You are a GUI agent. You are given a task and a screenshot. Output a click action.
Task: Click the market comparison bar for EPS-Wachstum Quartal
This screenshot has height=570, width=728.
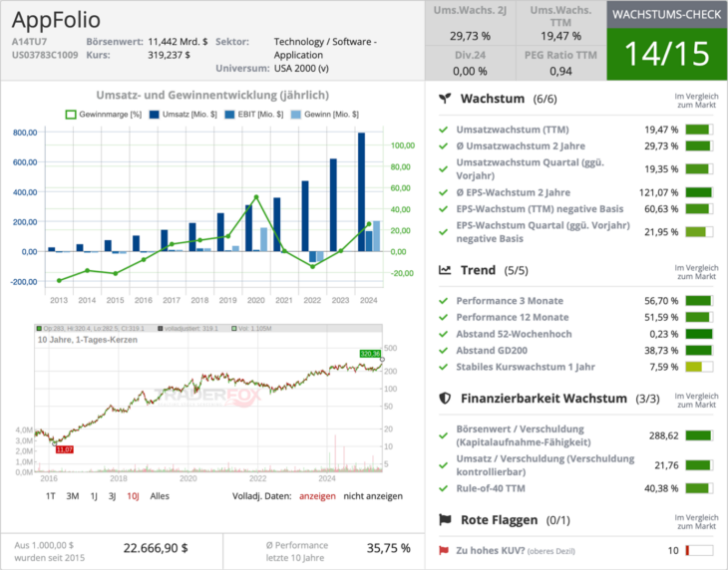(699, 232)
